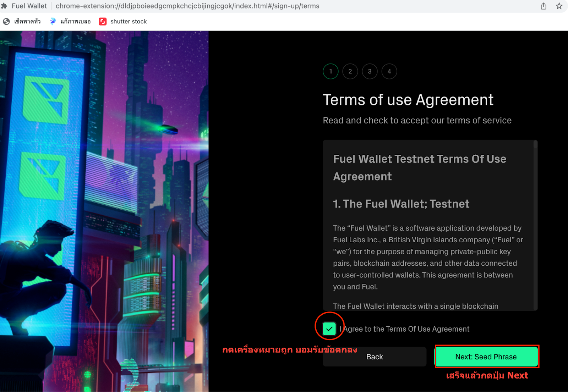Open the แก้ภาพเบลอ bookmark icon

53,21
